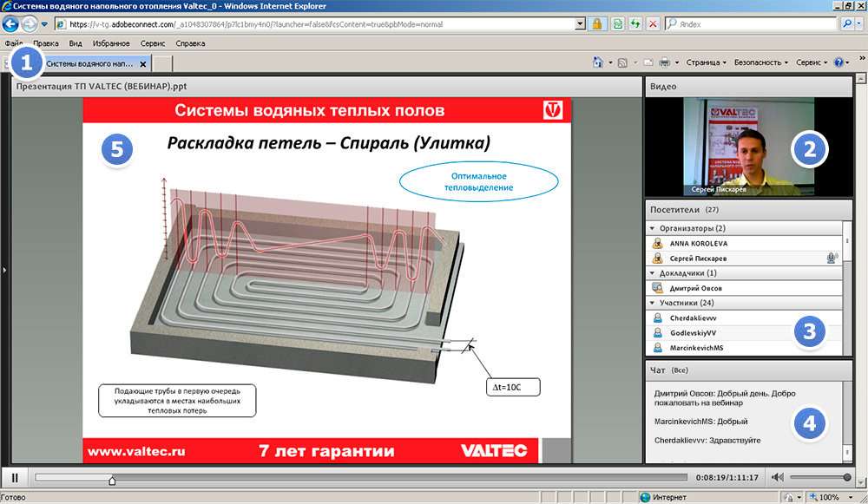
Task: Click the Интернет security zone status indicator
Action: (x=663, y=497)
